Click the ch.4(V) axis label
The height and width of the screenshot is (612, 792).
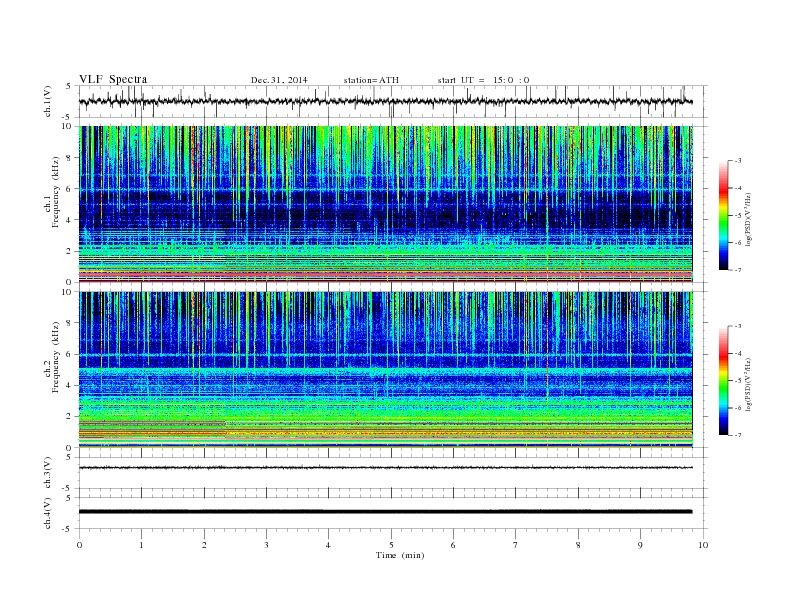tap(48, 513)
